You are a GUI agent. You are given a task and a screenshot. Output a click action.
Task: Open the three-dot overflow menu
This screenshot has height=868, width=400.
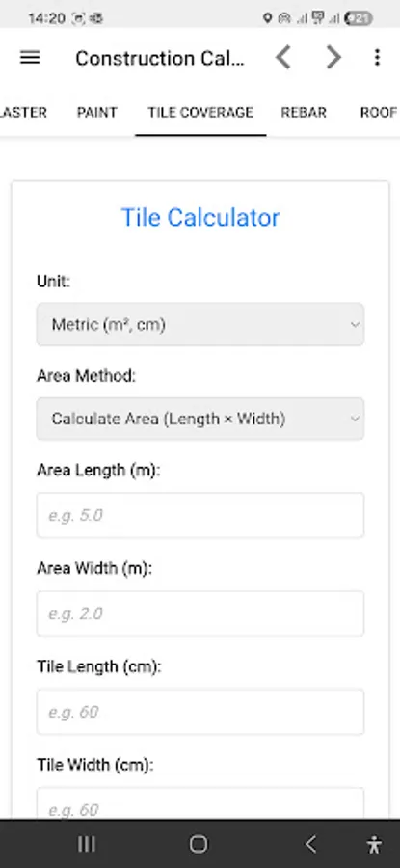377,58
